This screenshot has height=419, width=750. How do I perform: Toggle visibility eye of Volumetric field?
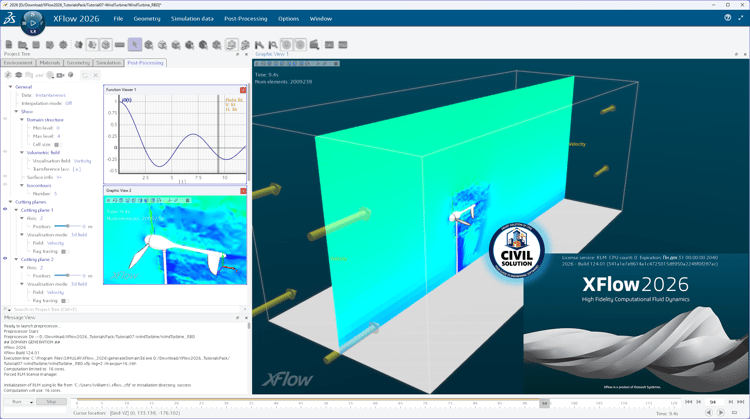(5, 152)
